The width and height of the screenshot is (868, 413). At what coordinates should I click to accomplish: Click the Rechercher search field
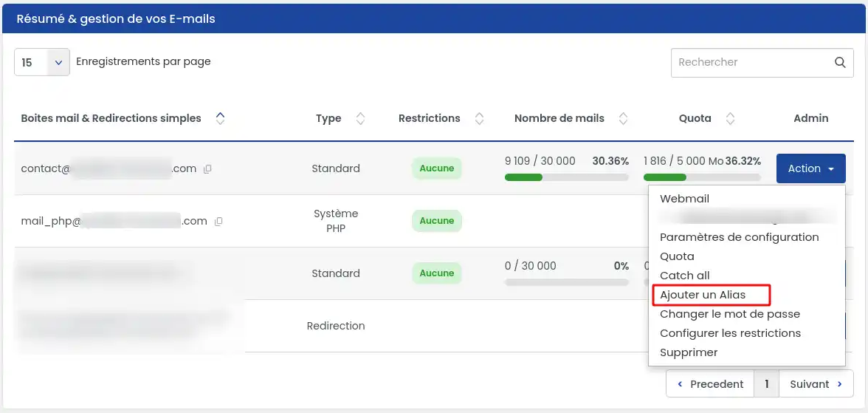pyautogui.click(x=762, y=62)
